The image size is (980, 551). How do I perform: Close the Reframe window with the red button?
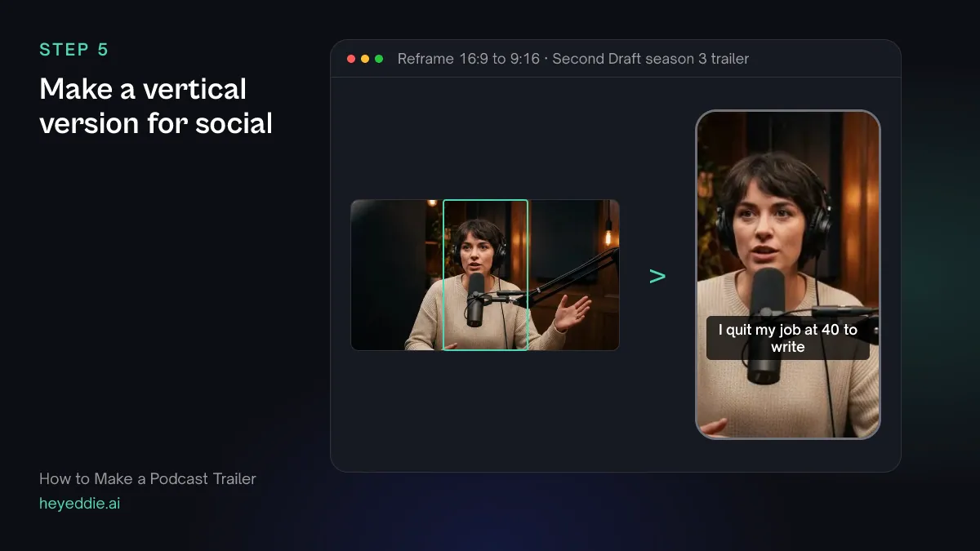[x=351, y=59]
